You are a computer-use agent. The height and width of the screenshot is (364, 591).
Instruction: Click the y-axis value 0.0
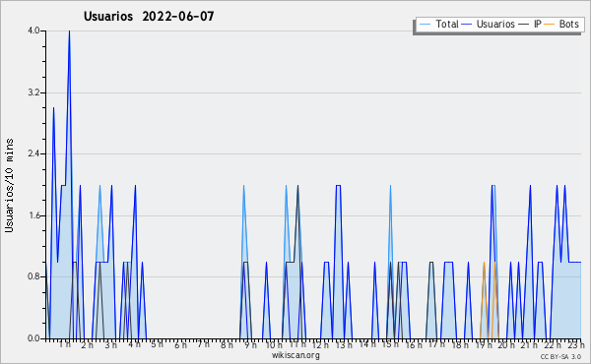point(33,338)
